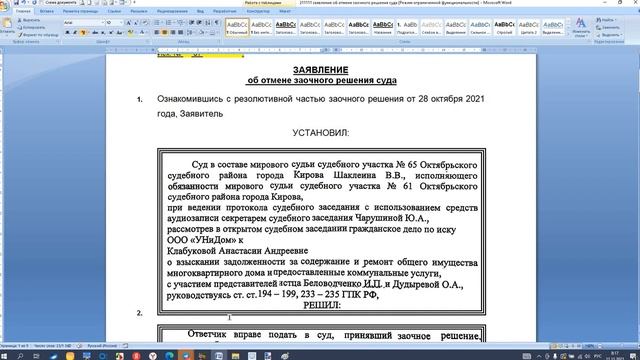The height and width of the screenshot is (360, 640).
Task: Open the Рецензирование tab
Action: click(172, 11)
